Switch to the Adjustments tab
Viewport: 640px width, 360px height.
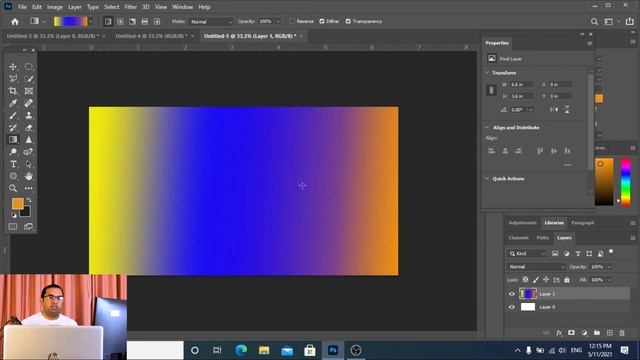522,223
